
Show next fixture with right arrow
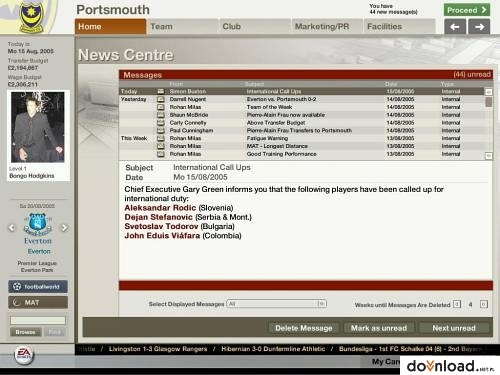coord(64,228)
